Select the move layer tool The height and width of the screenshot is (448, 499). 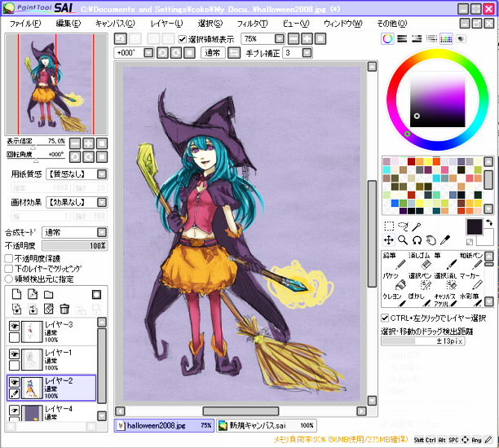[389, 240]
